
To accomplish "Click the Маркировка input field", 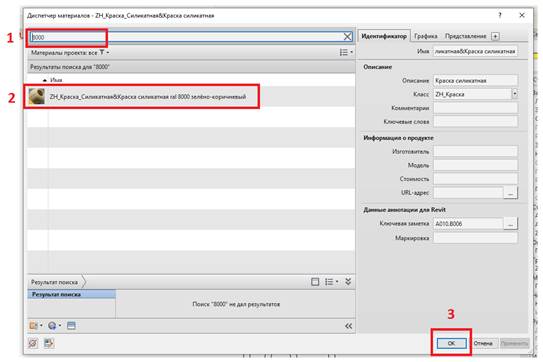I will tap(475, 238).
